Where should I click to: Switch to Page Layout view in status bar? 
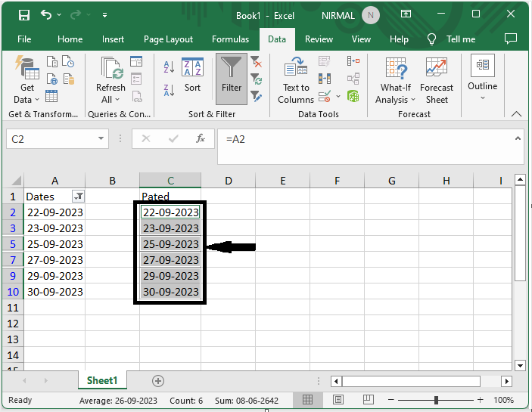[338, 400]
